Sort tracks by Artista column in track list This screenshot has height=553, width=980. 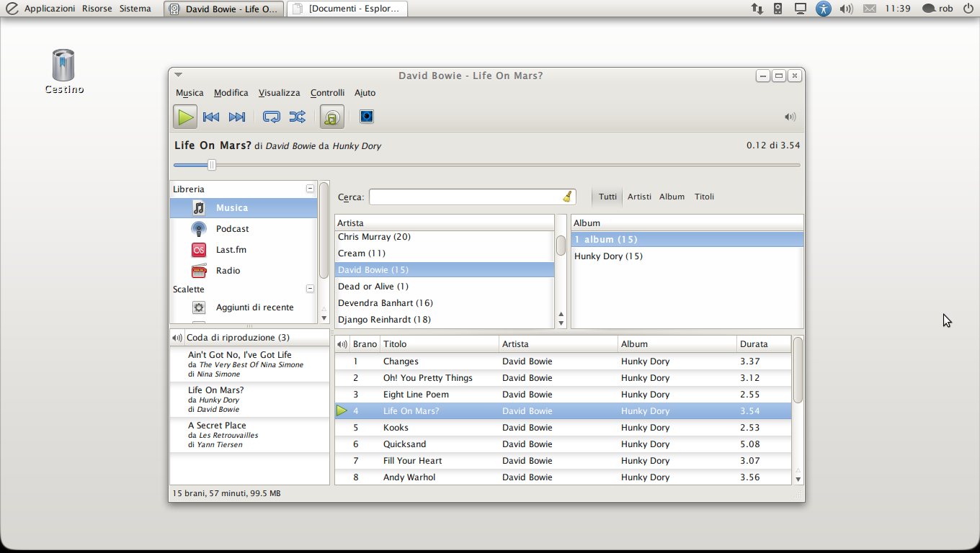(x=558, y=344)
